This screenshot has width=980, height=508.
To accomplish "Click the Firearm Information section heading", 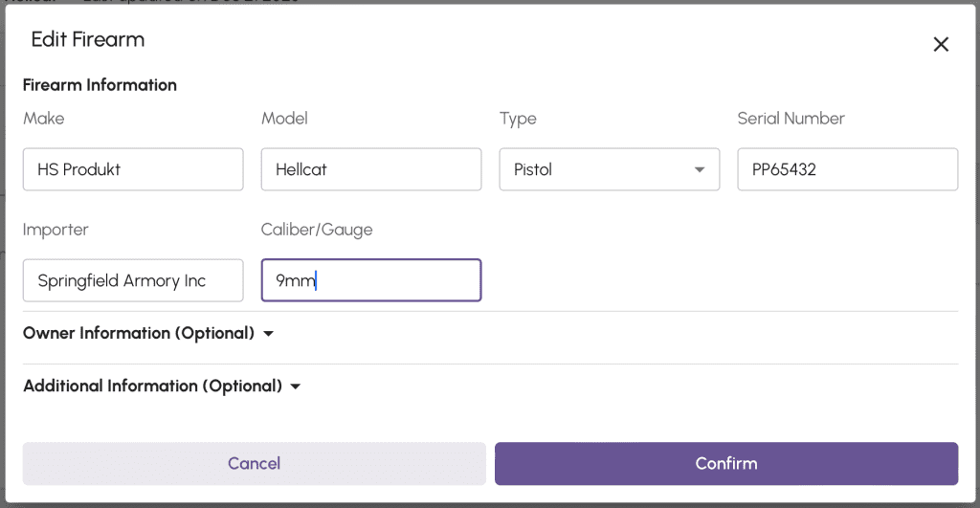I will (x=100, y=85).
